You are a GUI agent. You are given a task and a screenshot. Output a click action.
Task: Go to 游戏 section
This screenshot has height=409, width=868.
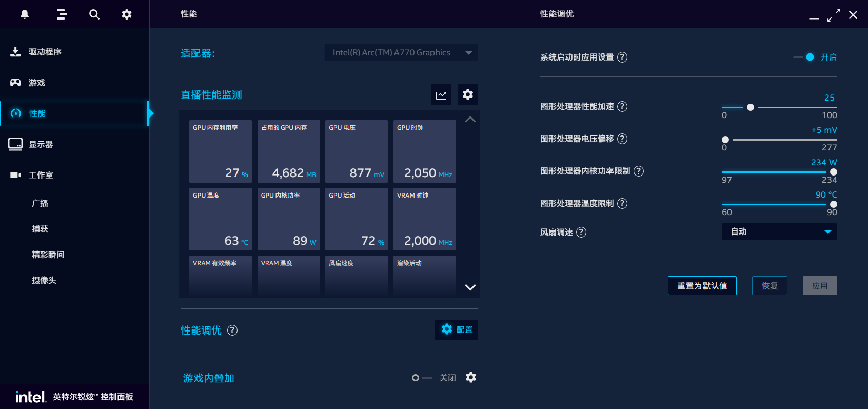(x=74, y=83)
